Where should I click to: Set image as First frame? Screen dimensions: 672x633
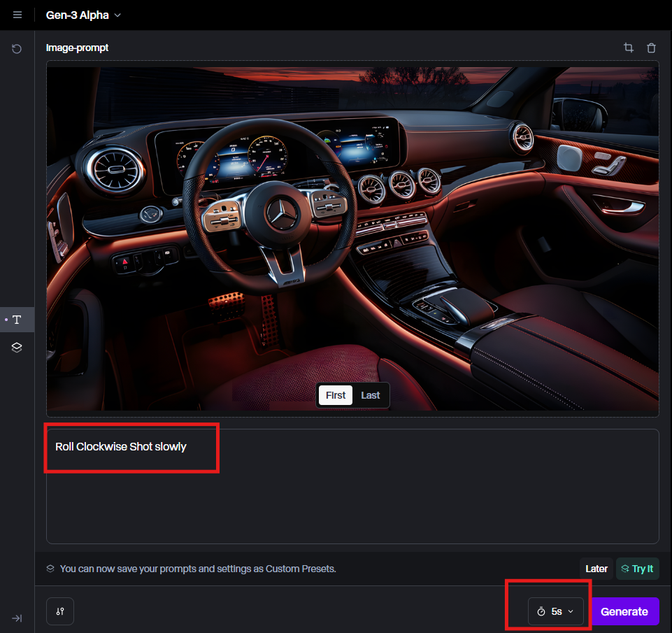tap(335, 395)
